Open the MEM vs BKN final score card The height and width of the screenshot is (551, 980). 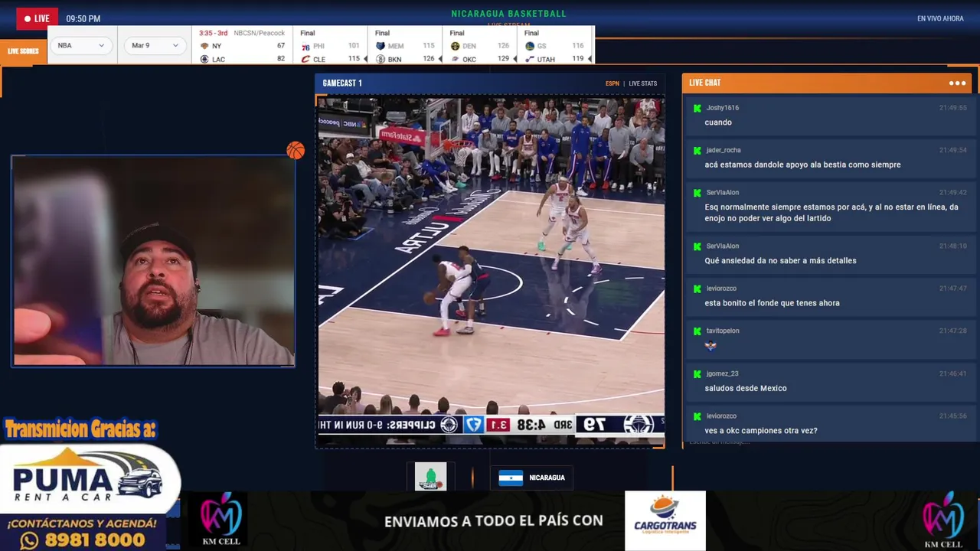click(x=404, y=46)
